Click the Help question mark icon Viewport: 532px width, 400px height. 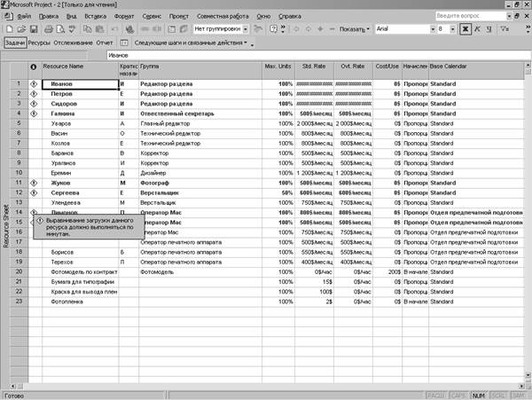[x=273, y=29]
